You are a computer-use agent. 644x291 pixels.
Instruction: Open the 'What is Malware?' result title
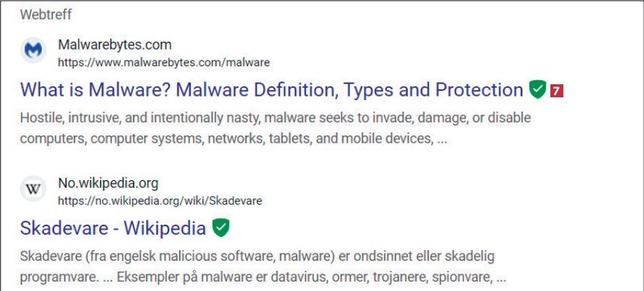(271, 90)
